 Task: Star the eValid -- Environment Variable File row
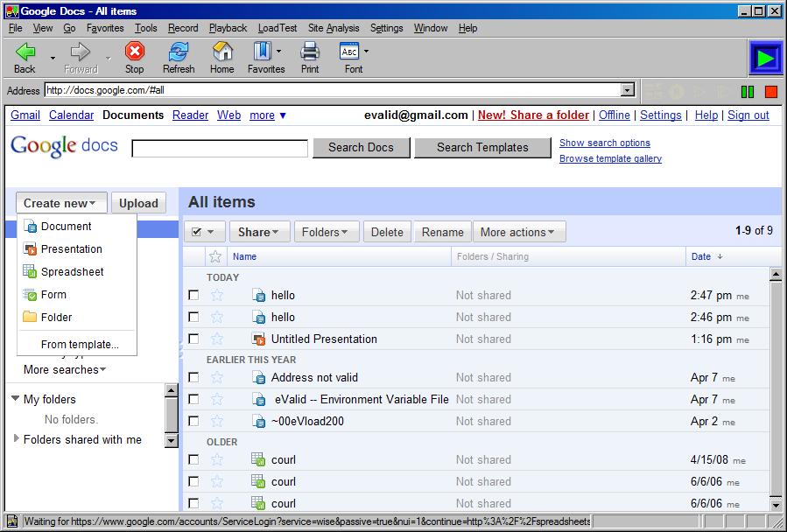[217, 399]
